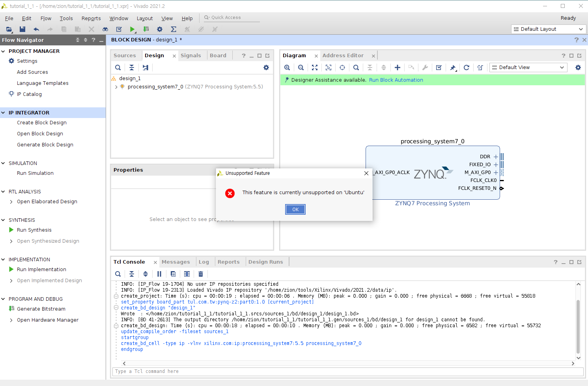Clear the Tcl Console with trash icon
Viewport: 588px width, 386px height.
point(201,274)
